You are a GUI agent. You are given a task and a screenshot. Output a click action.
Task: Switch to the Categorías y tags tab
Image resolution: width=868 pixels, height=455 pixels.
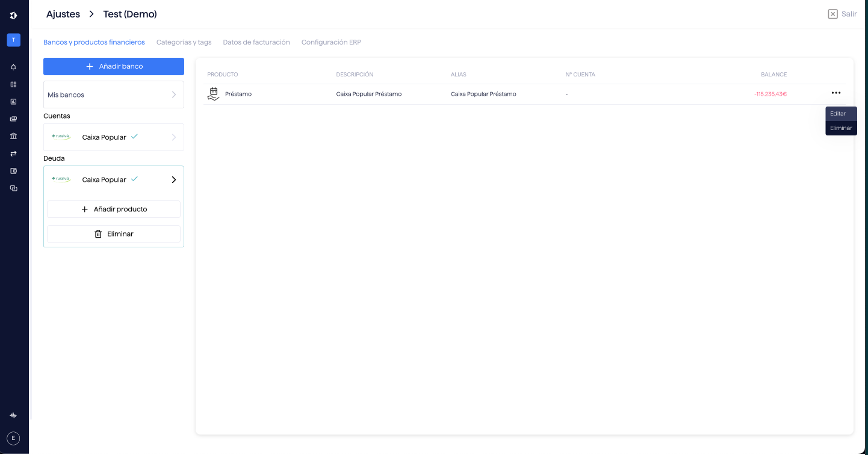[184, 42]
